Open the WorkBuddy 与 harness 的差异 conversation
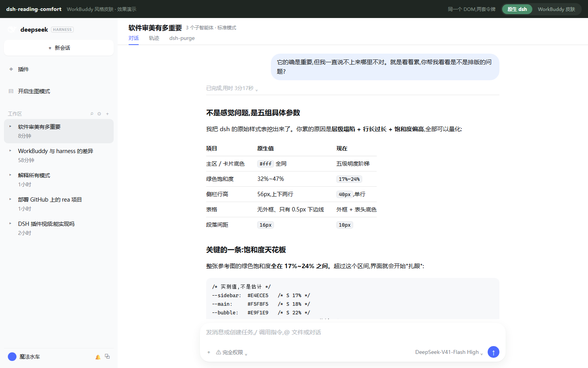 [59, 155]
